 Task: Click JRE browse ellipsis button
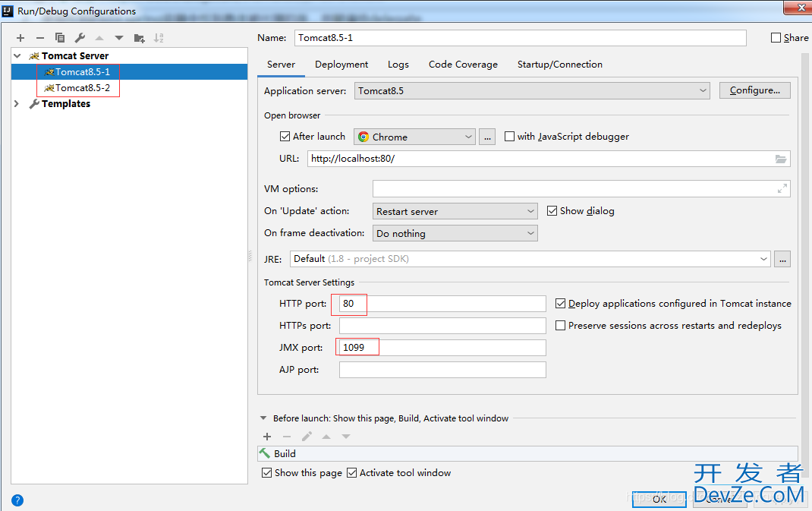[782, 259]
